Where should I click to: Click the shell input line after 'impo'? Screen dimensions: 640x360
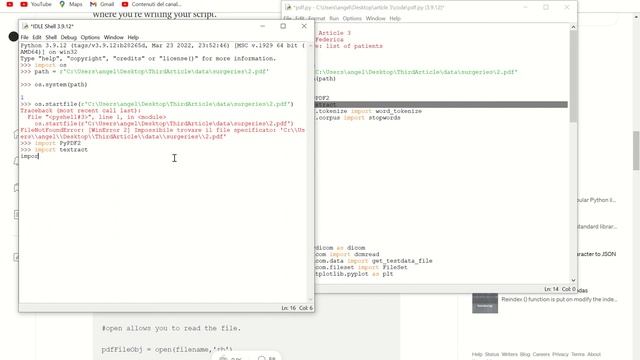(29, 156)
